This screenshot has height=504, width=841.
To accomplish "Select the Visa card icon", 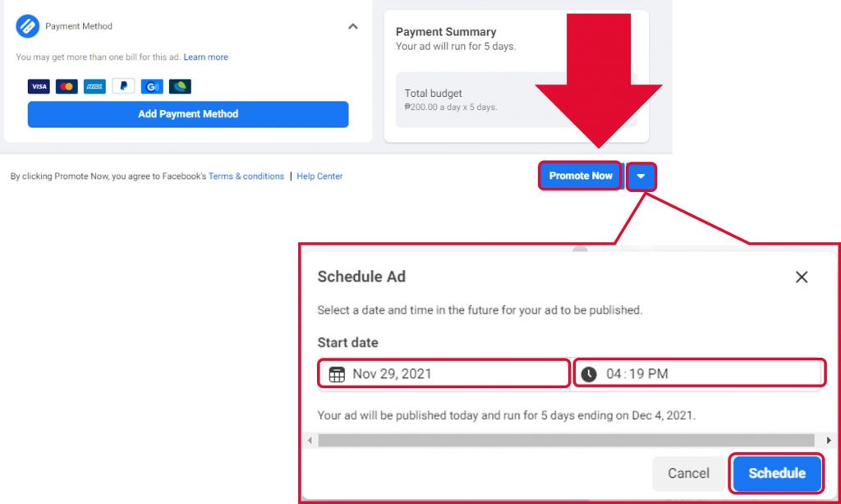I will pyautogui.click(x=39, y=86).
